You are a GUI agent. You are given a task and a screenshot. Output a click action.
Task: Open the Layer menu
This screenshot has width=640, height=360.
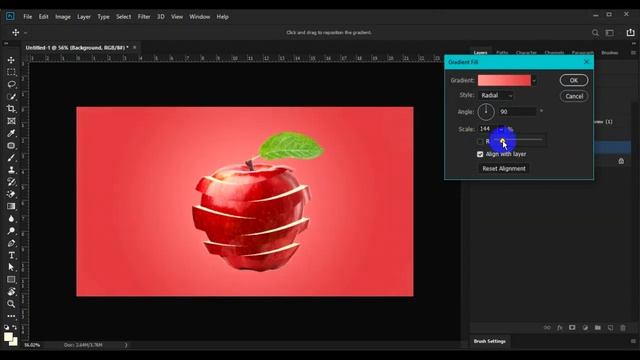[x=84, y=17]
